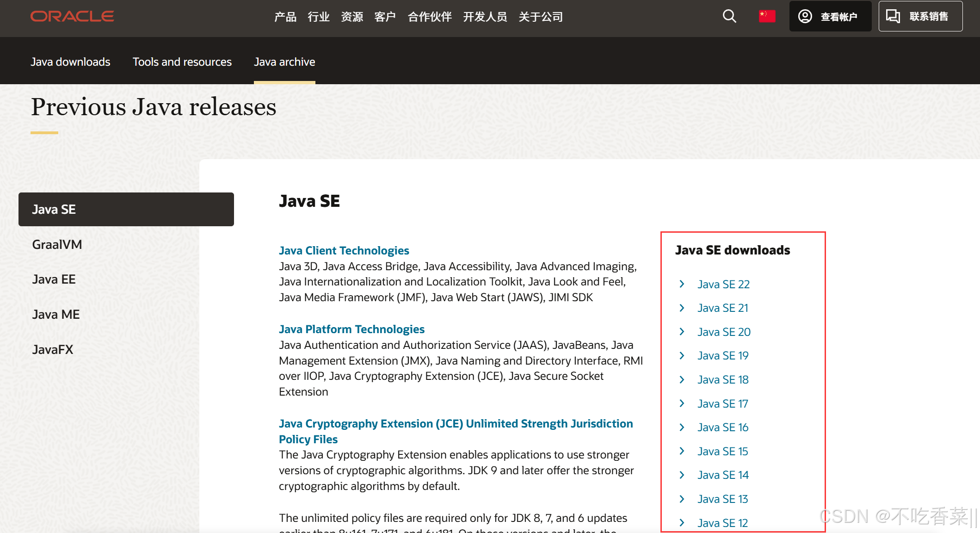Screen dimensions: 980x533
Task: Open the Java SE 15 download link
Action: 722,451
